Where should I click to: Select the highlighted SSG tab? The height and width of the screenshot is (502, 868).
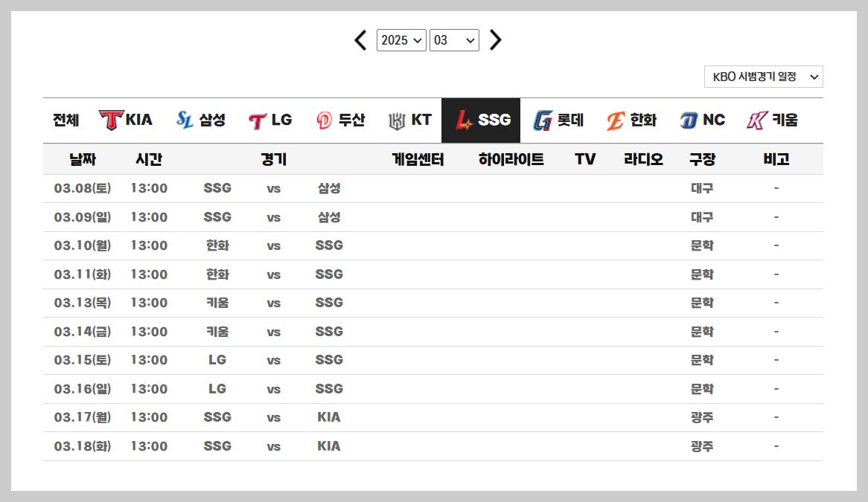point(481,119)
